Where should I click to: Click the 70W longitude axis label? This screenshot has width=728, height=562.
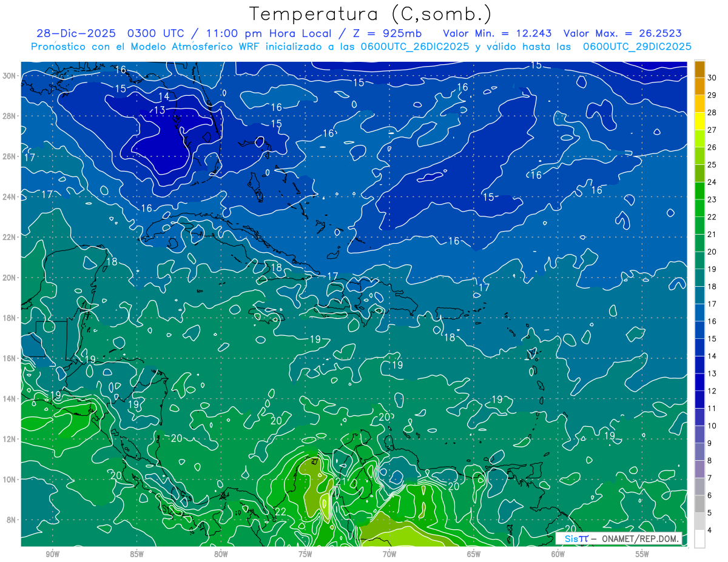coord(389,554)
